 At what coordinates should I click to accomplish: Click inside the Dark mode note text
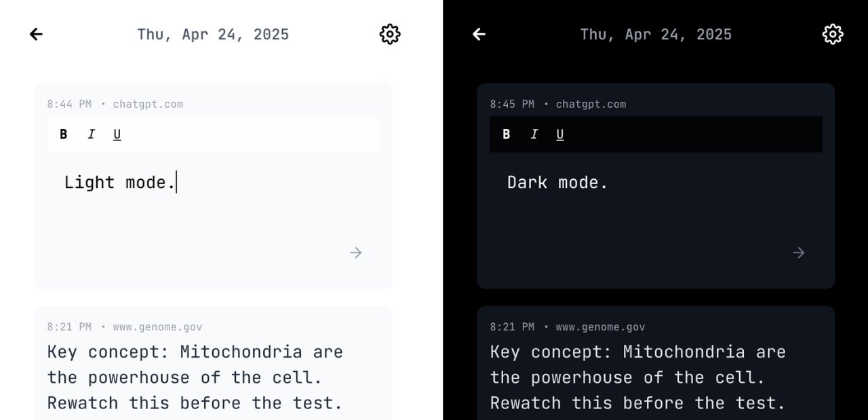coord(557,182)
